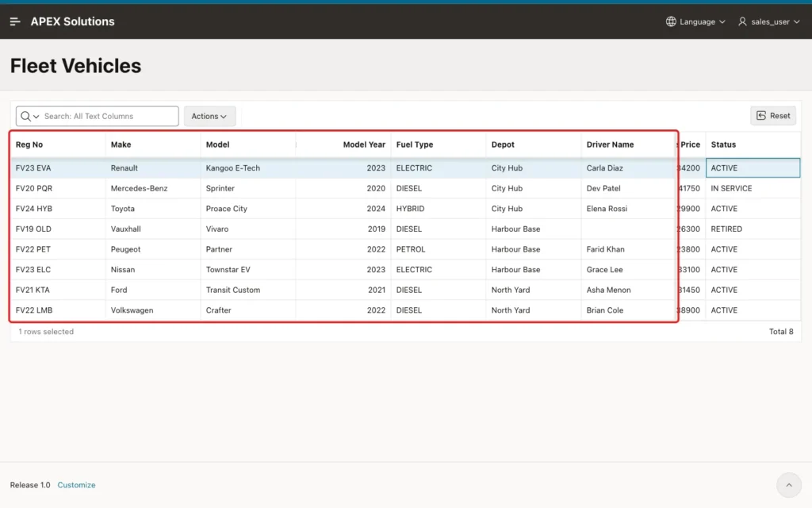812x508 pixels.
Task: Click the Toyota make cell
Action: (x=153, y=209)
